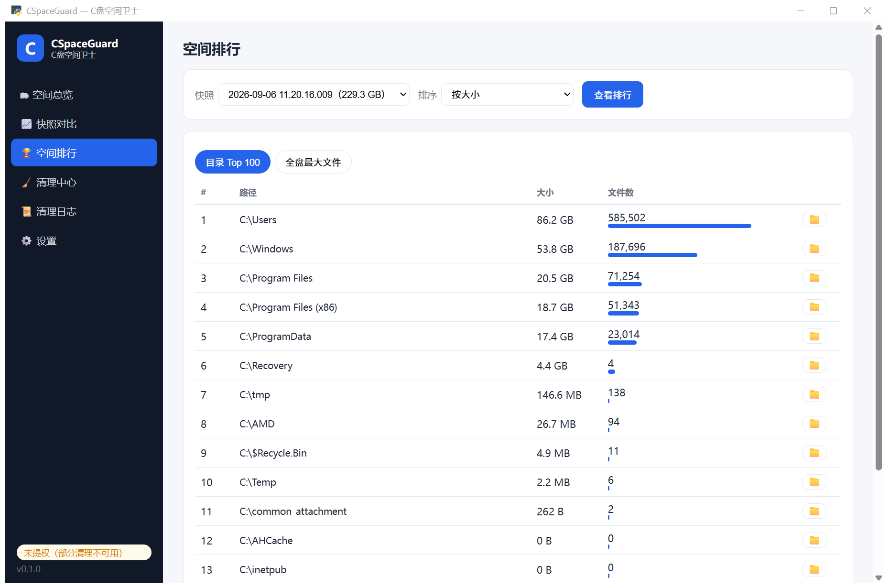Screen dimensions: 889x588
Task: Open folder icon for C:\AHCache row
Action: click(814, 540)
